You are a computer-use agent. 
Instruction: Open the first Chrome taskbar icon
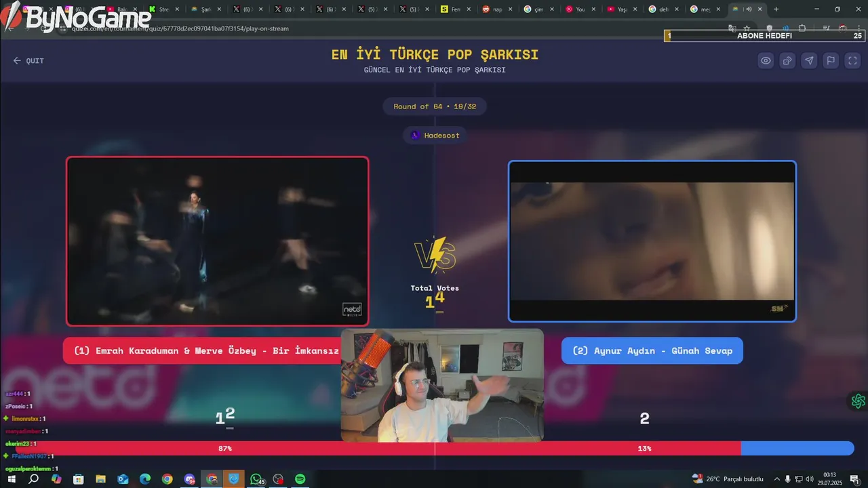tap(167, 479)
